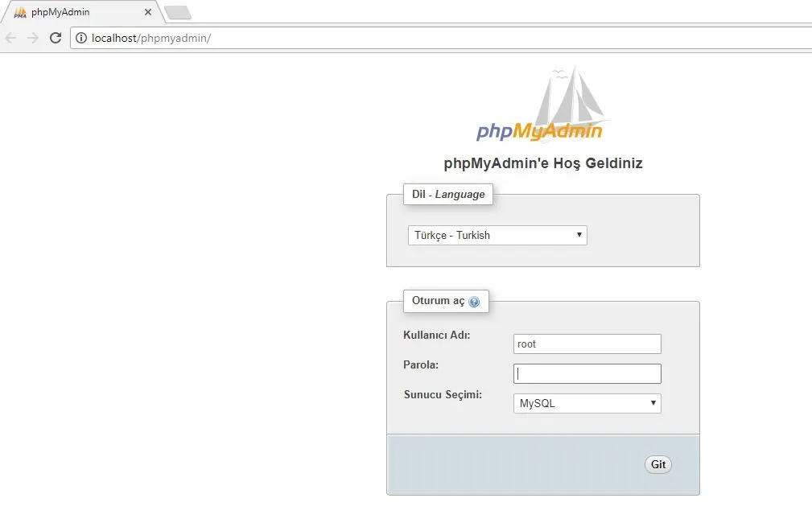Click the browser forward arrow
The image size is (812, 527).
(33, 38)
